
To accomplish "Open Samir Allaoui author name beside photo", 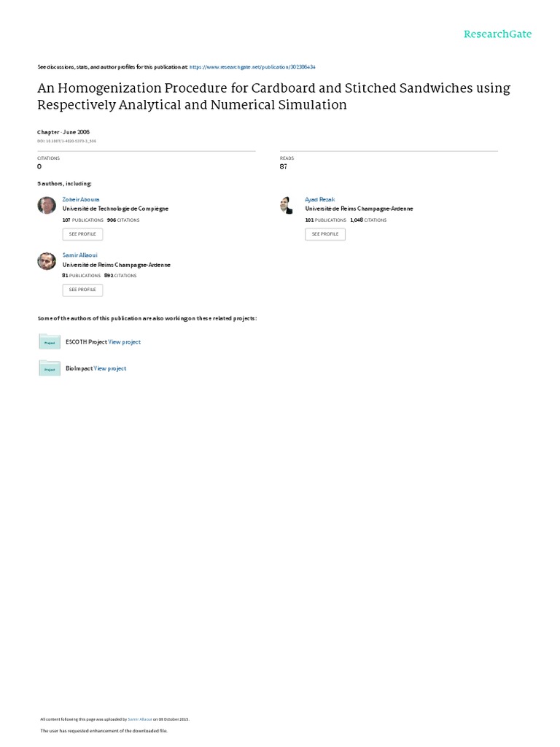I will 80,255.
